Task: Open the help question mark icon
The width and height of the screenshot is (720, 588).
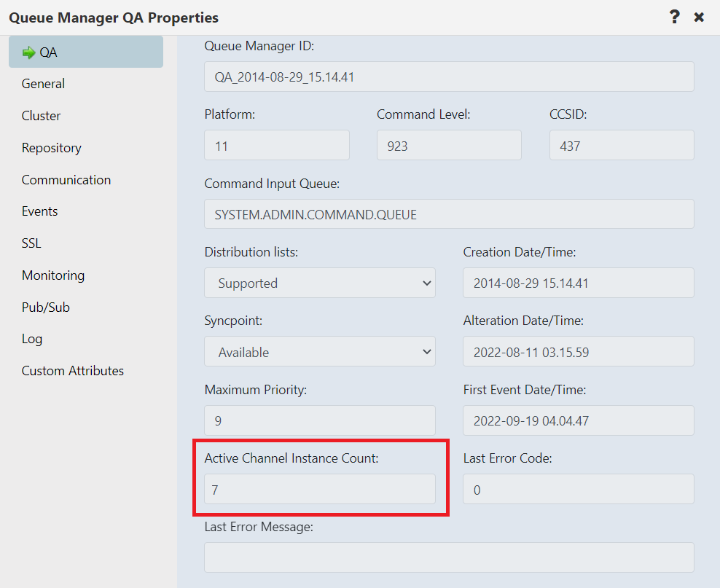Action: click(x=674, y=17)
